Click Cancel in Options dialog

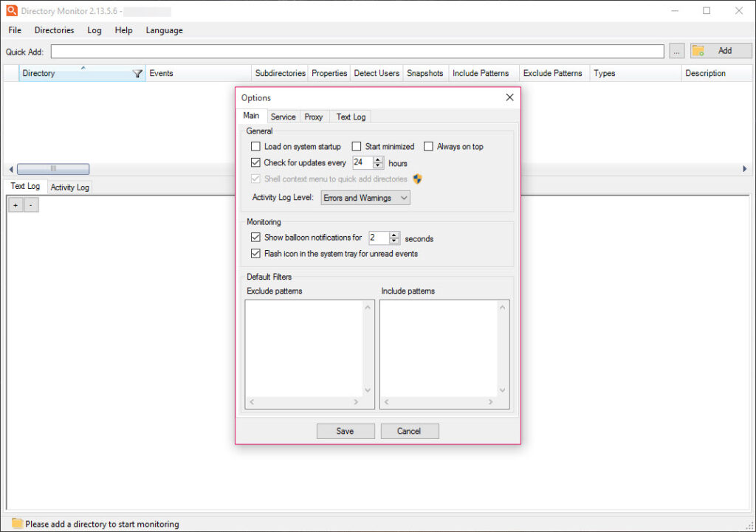coord(410,432)
